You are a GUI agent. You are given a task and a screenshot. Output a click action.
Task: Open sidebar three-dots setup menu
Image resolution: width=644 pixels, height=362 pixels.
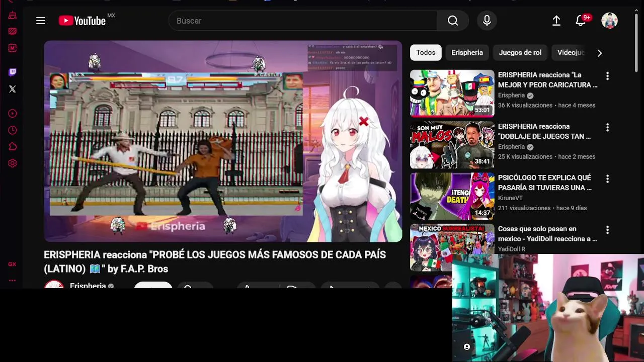(13, 281)
